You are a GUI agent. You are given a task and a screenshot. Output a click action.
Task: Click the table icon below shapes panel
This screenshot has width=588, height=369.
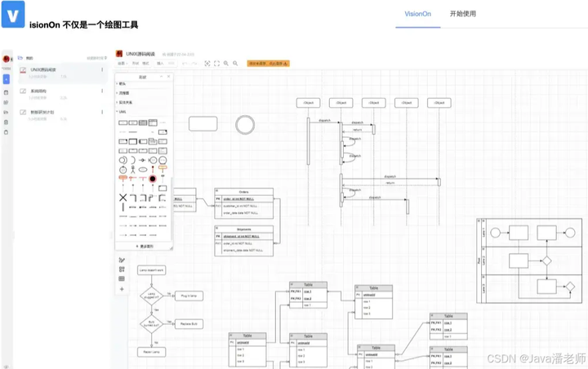122,278
